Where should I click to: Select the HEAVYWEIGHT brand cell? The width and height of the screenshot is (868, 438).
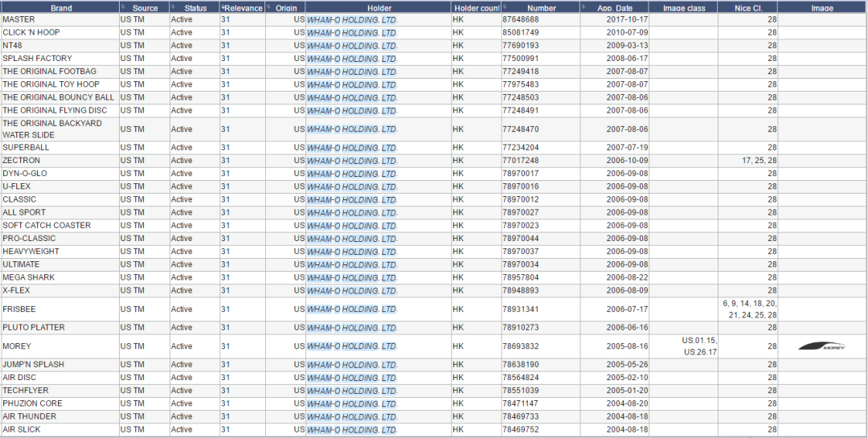(60, 252)
